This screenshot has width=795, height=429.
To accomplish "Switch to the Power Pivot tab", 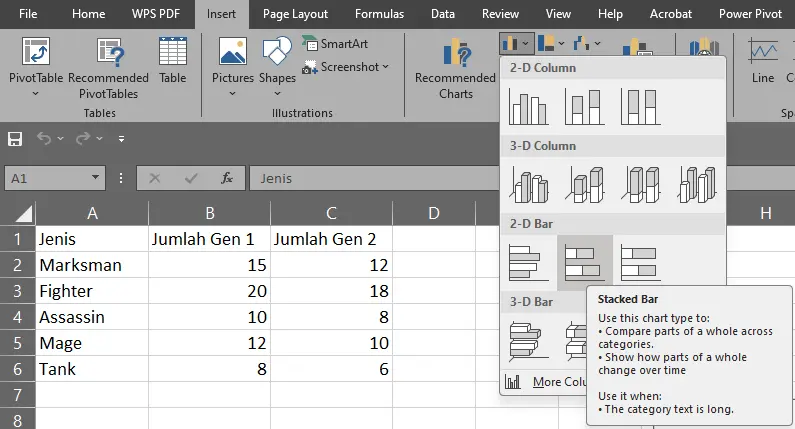I will pos(750,14).
